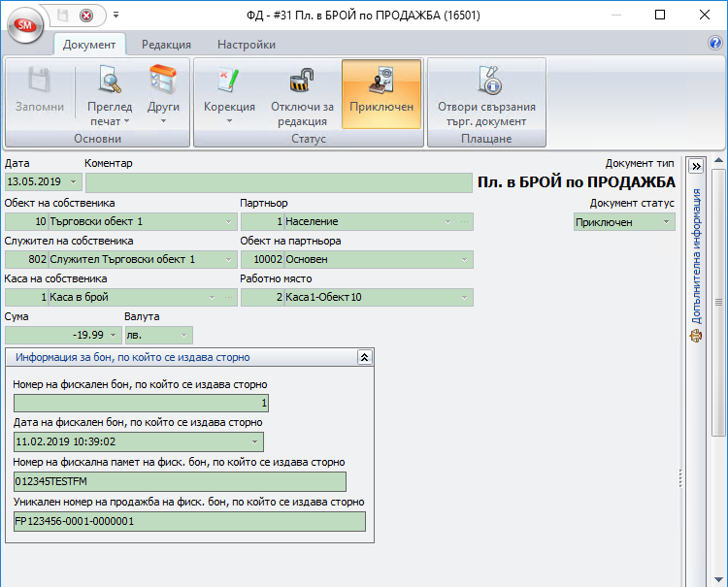728x587 pixels.
Task: Click the icon below Допълнителна информация label
Action: (696, 336)
